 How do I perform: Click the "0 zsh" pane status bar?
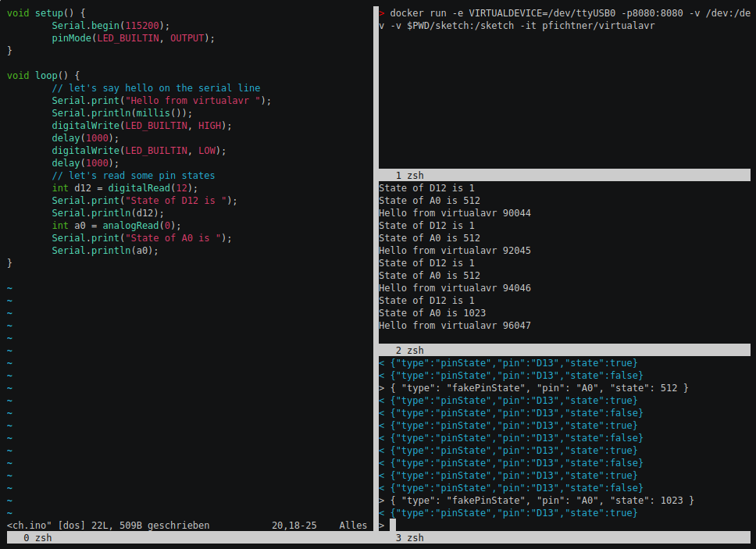(x=37, y=538)
